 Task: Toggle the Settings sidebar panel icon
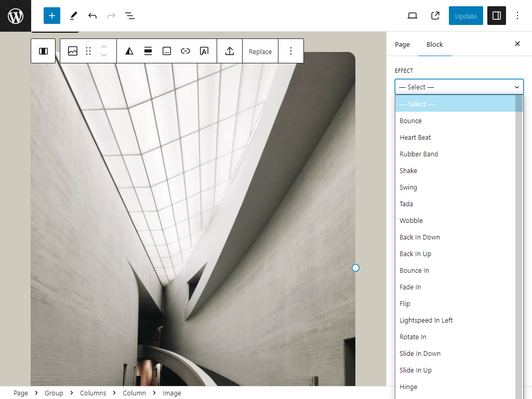(x=496, y=16)
